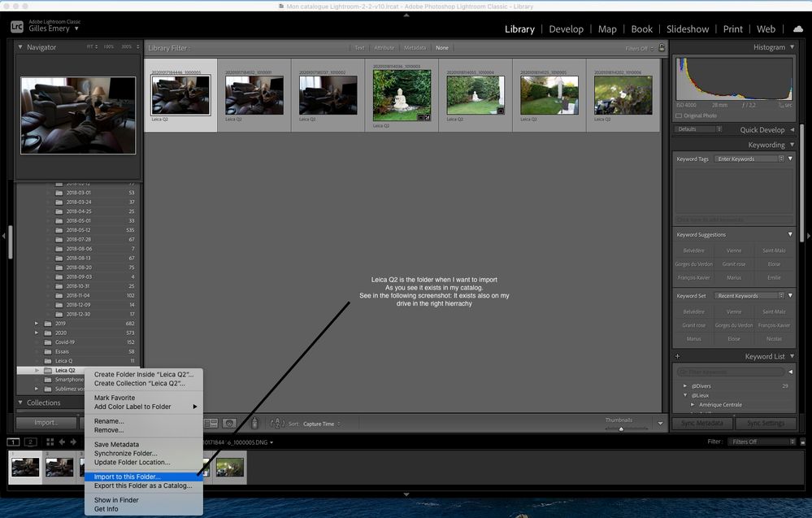Screen dimensions: 812x518
Task: Switch to the Develop module
Action: [x=566, y=29]
